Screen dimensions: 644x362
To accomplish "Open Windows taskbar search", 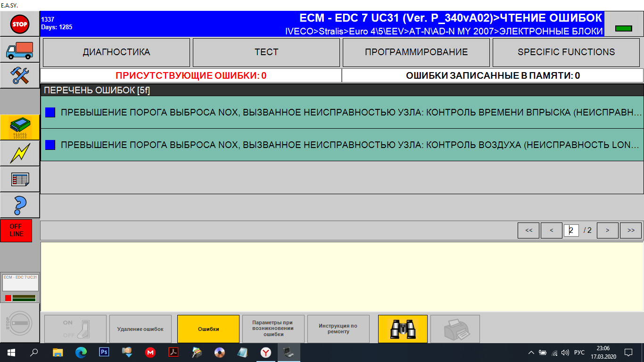I will coord(34,353).
